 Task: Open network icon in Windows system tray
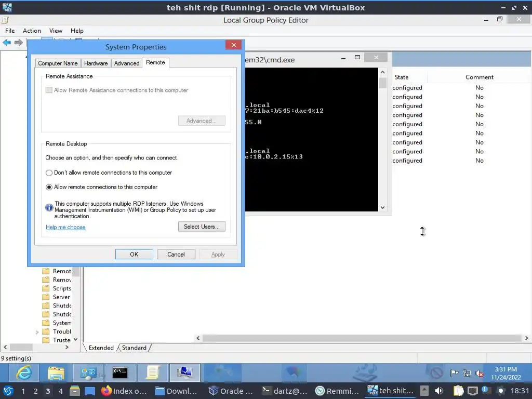pos(467,373)
